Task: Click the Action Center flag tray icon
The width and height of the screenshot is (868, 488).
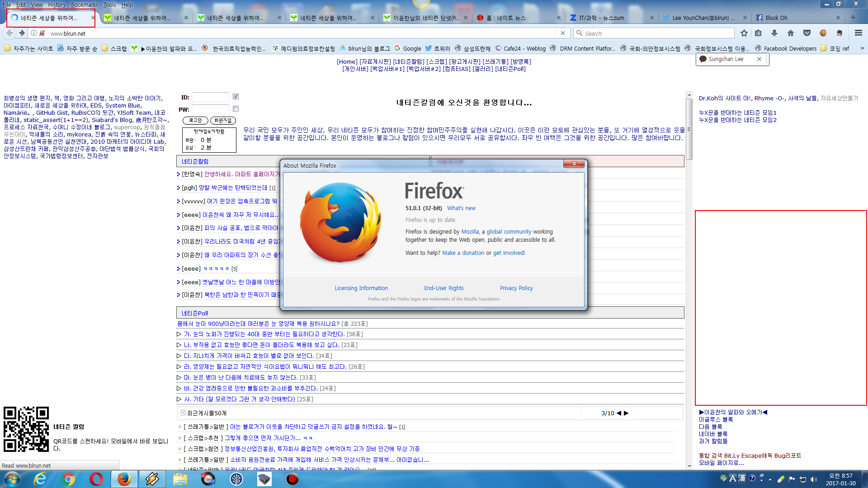Action: (x=792, y=479)
